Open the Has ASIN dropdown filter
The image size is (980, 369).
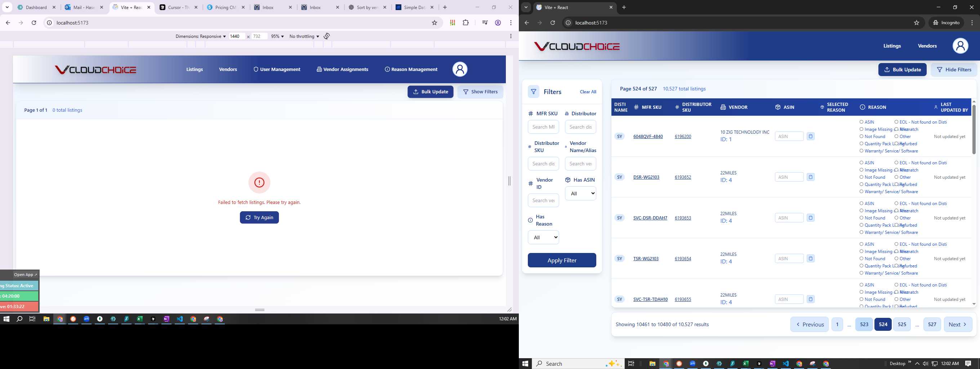point(580,193)
